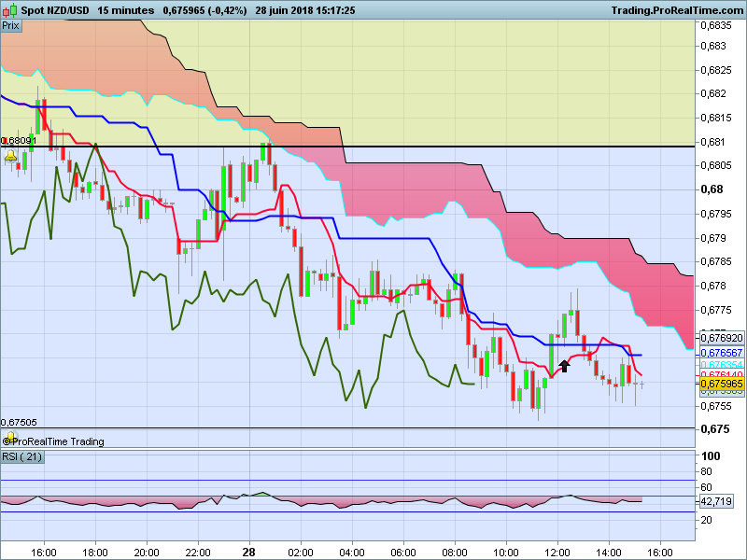Click the date marker 28 on time axis
This screenshot has width=747, height=560.
click(249, 551)
